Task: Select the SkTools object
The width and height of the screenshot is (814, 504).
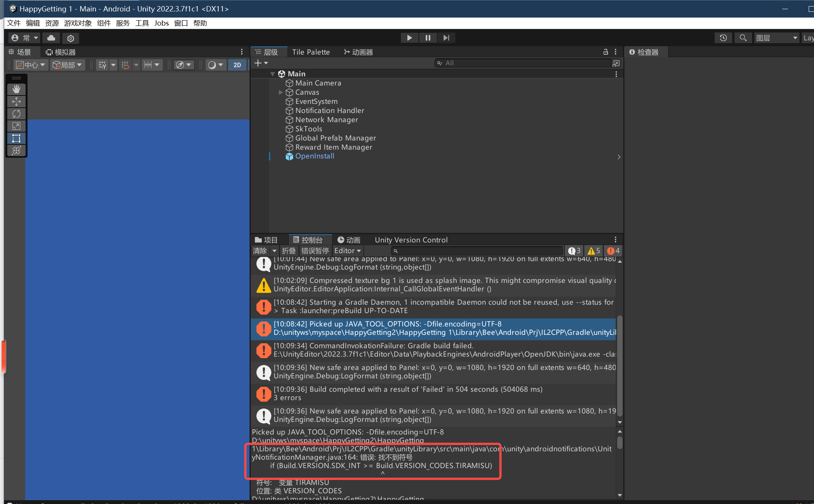Action: [x=308, y=129]
